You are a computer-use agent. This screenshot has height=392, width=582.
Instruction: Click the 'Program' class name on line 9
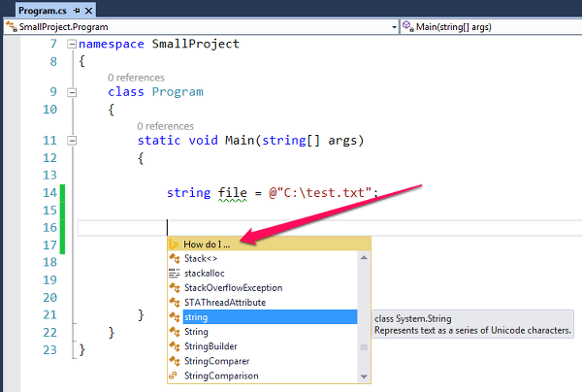click(178, 92)
